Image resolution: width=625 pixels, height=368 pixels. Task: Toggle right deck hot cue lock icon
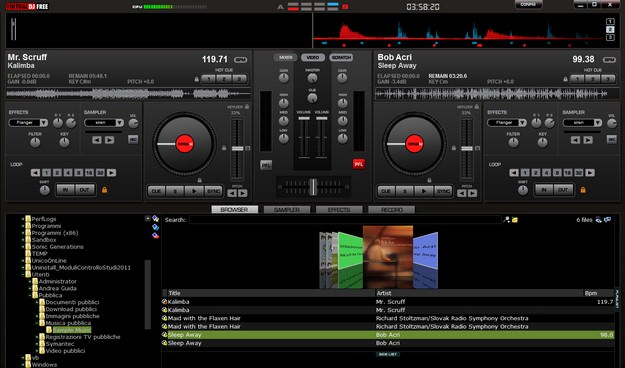[x=565, y=79]
